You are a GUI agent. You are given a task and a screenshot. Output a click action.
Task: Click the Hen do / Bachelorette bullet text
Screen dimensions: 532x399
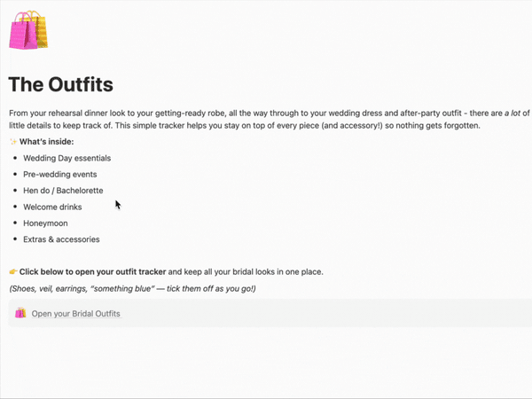(63, 191)
